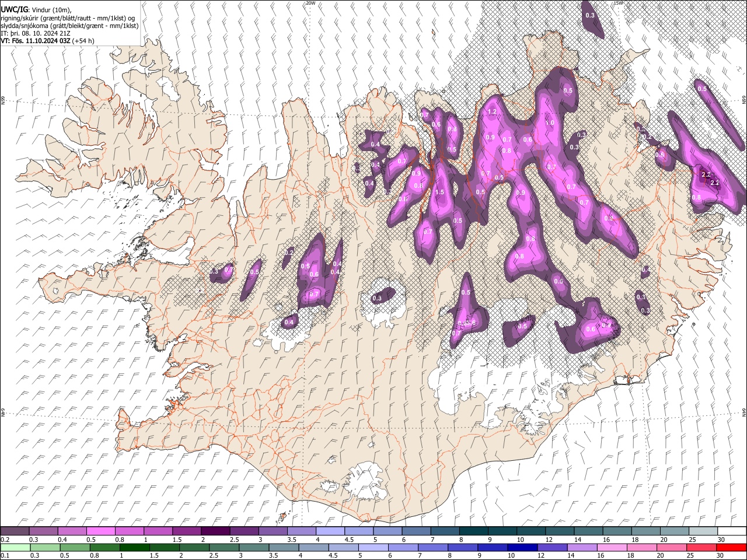Viewport: 747px width, 560px height.
Task: Click the 1.2 snowfall value on the map
Action: (x=491, y=111)
